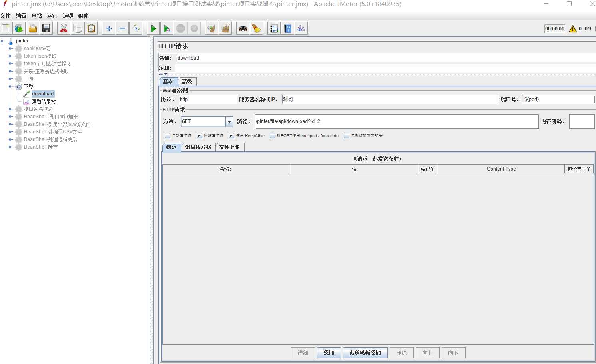
Task: Click the Copy toolbar icon
Action: click(x=78, y=28)
